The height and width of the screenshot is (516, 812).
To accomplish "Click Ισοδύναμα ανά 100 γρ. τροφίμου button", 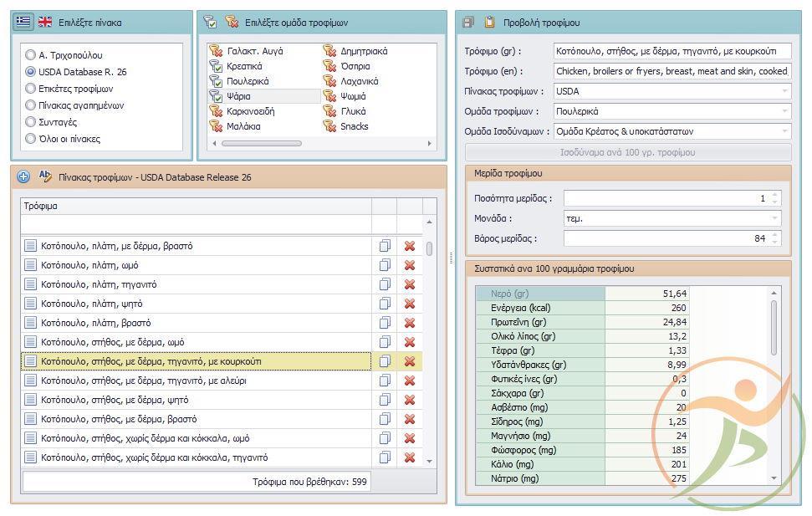I will (x=628, y=152).
